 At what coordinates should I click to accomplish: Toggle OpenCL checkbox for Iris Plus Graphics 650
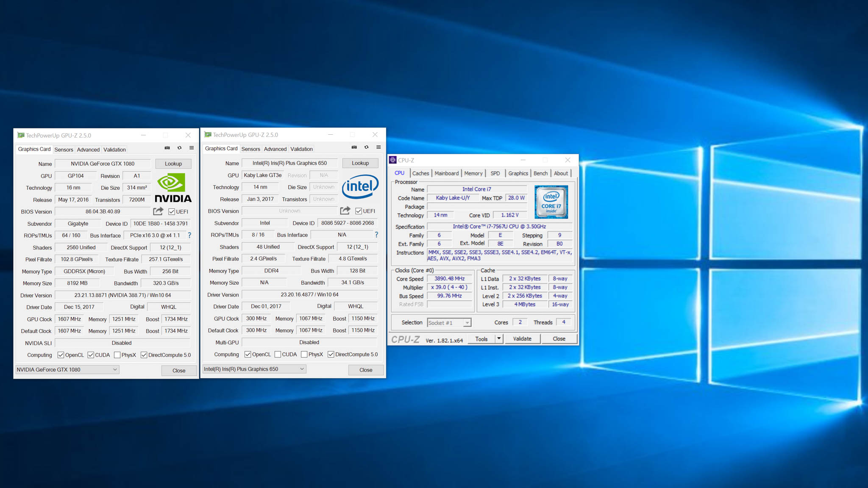(x=248, y=354)
